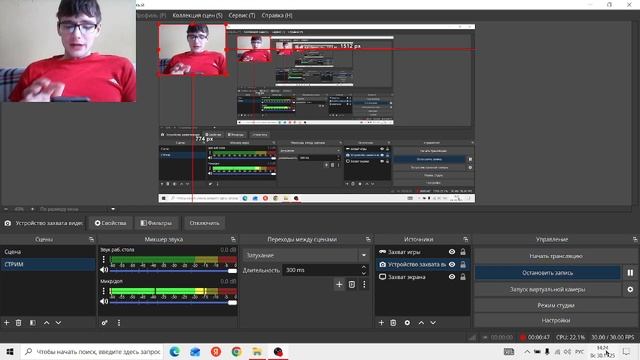Image resolution: width=640 pixels, height=360 pixels.
Task: Move scene down in Сцены panel
Action: coord(58,322)
